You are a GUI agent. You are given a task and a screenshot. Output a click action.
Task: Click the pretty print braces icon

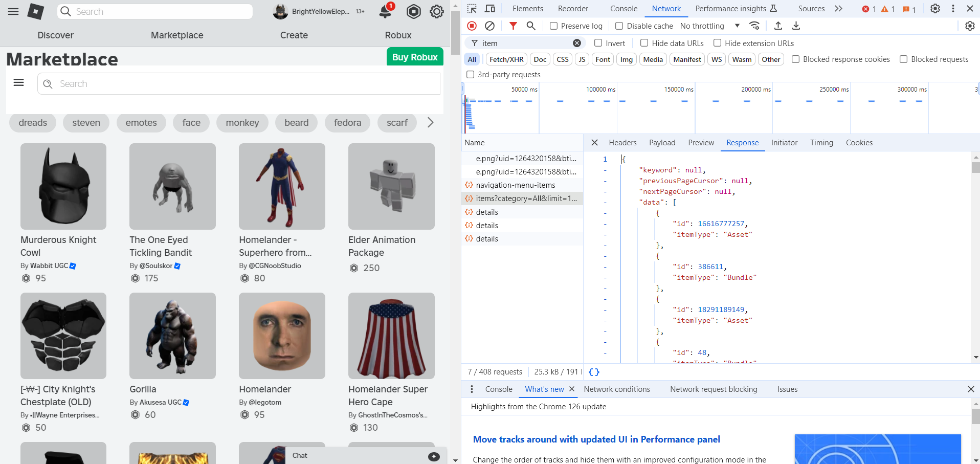[594, 372]
